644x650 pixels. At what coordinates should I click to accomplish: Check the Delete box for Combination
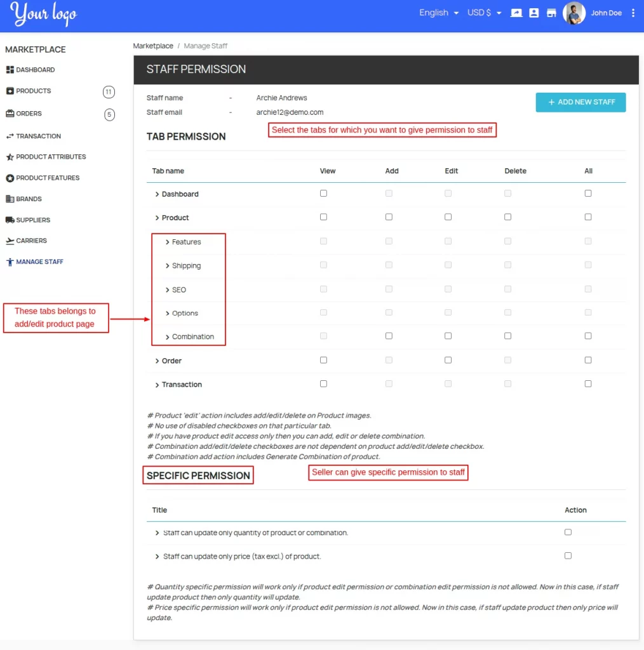point(507,336)
